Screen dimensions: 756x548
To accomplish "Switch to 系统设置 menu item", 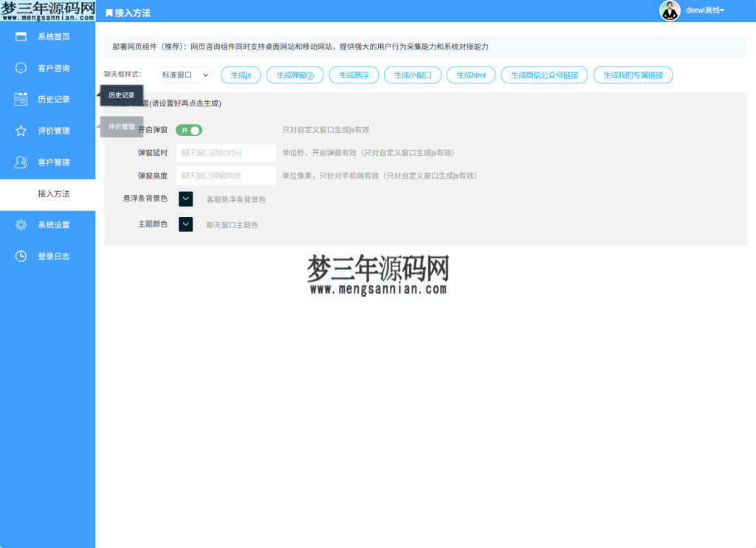I will click(x=54, y=225).
